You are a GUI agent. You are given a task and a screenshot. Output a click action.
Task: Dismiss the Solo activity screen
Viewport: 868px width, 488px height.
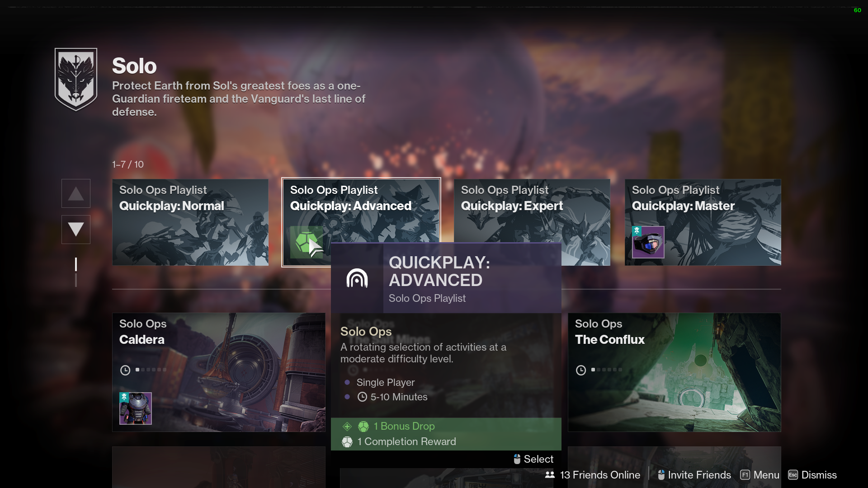[812, 475]
